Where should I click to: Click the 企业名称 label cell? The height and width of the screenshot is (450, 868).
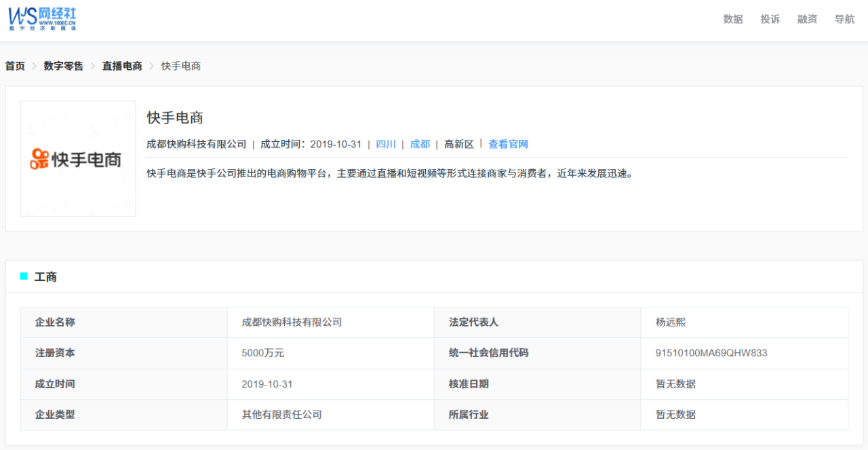coord(124,322)
